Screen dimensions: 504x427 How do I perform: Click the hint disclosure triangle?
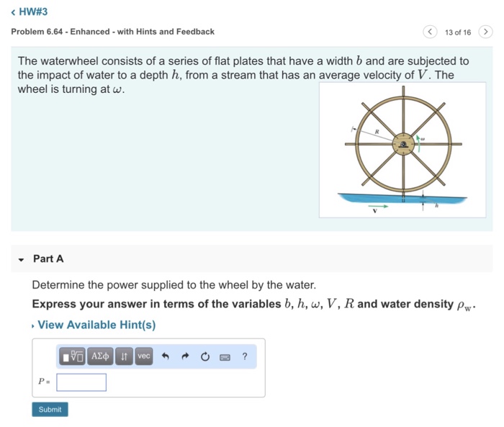click(x=33, y=326)
